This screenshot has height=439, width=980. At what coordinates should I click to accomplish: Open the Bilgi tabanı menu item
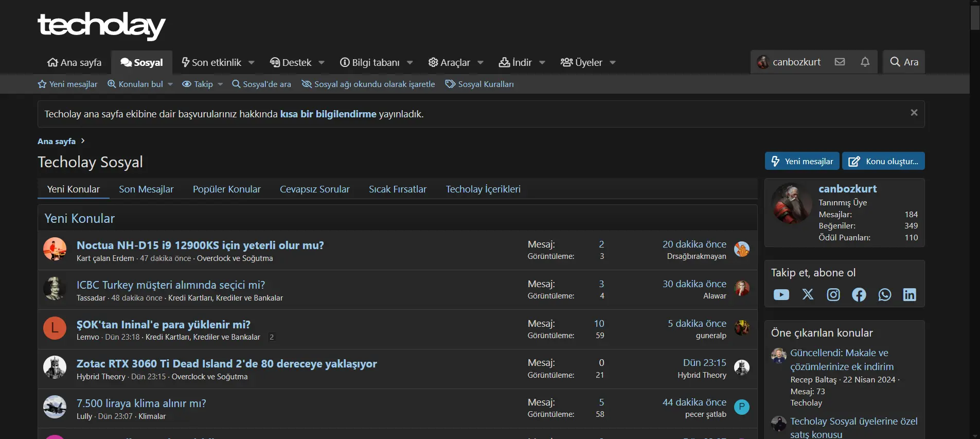[370, 62]
